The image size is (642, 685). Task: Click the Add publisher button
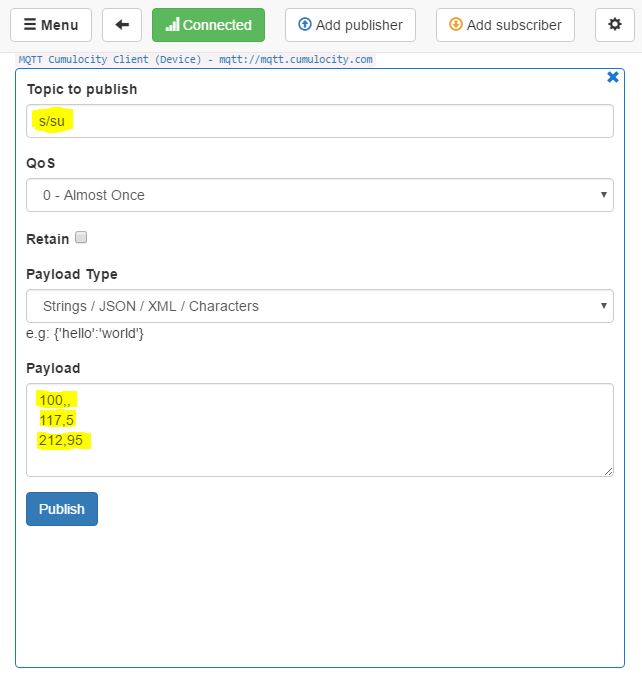(x=350, y=25)
